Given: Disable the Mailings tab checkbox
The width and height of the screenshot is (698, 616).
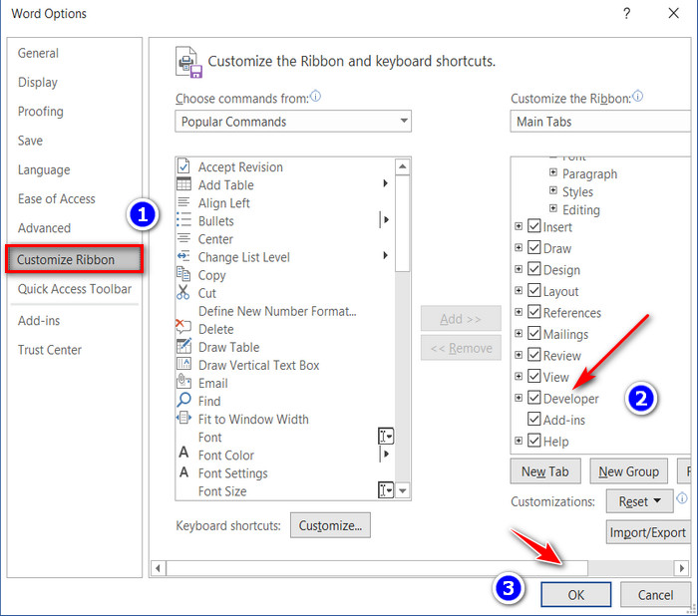Looking at the screenshot, I should [533, 333].
